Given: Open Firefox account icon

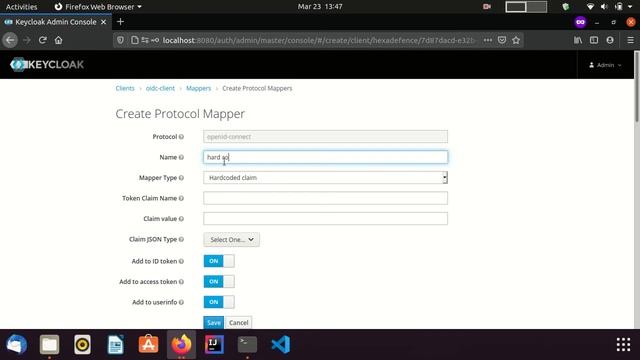Looking at the screenshot, I should (x=610, y=40).
